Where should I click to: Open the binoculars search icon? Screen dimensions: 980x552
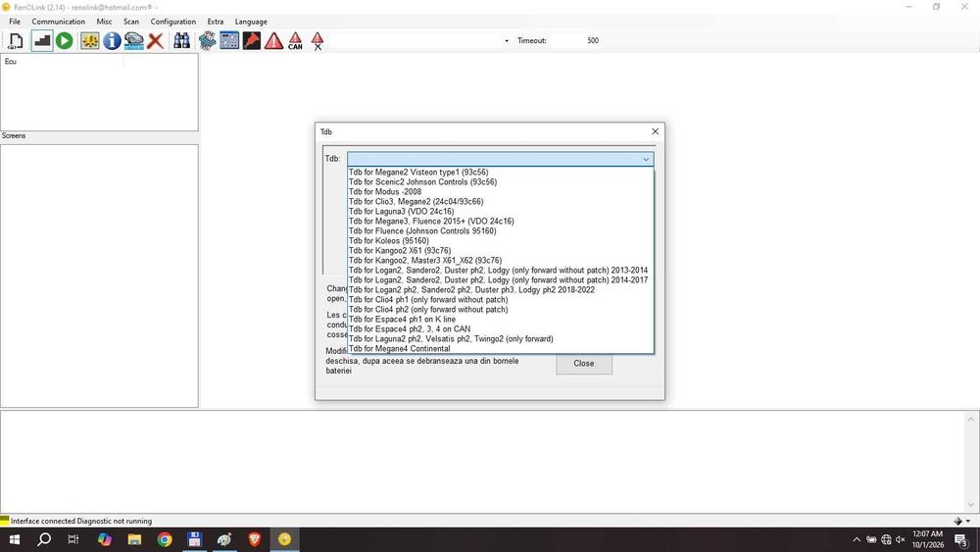182,40
